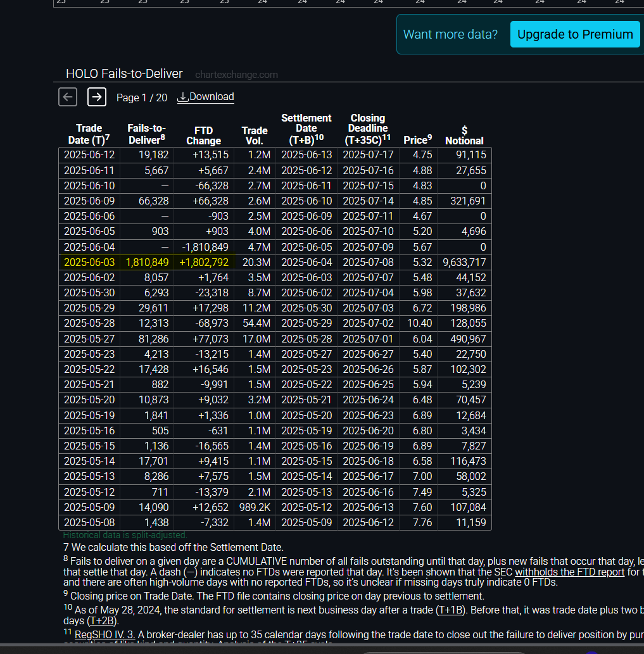
Task: Select closing deadline 2025-06-12
Action: pyautogui.click(x=369, y=522)
